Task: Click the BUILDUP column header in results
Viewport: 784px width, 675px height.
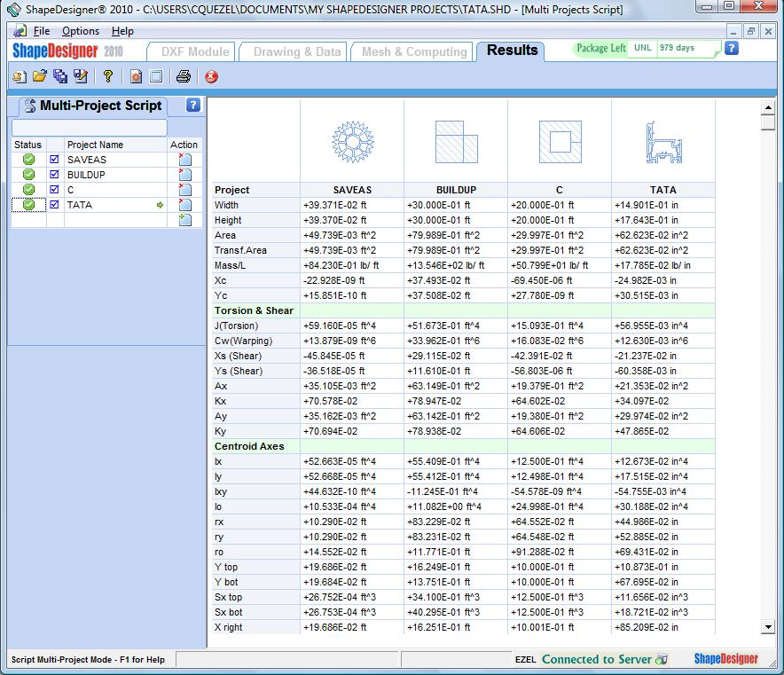Action: (456, 190)
